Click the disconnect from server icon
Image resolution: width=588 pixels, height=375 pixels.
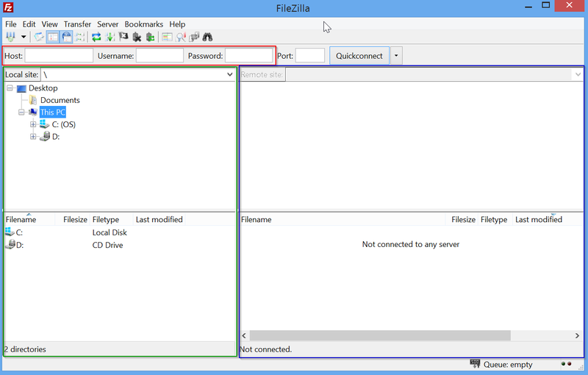click(137, 37)
